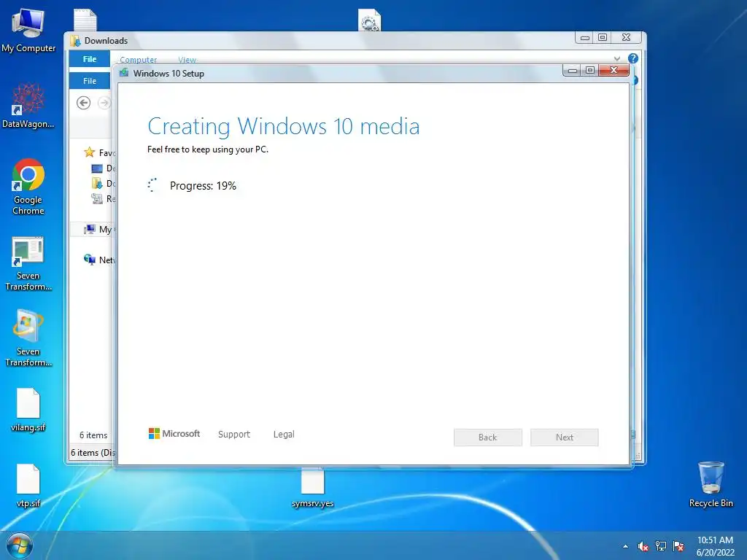
Task: Open the Downloads window help icon
Action: (632, 58)
